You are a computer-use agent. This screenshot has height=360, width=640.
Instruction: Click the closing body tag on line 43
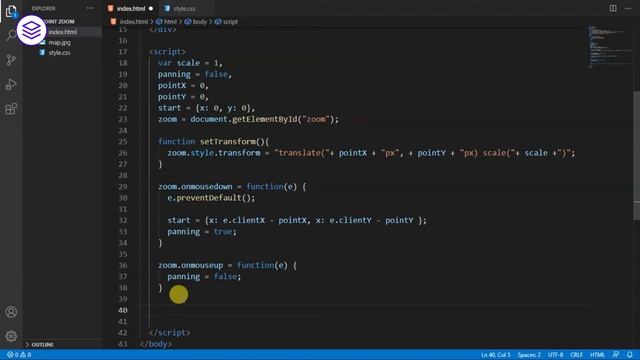(x=156, y=344)
